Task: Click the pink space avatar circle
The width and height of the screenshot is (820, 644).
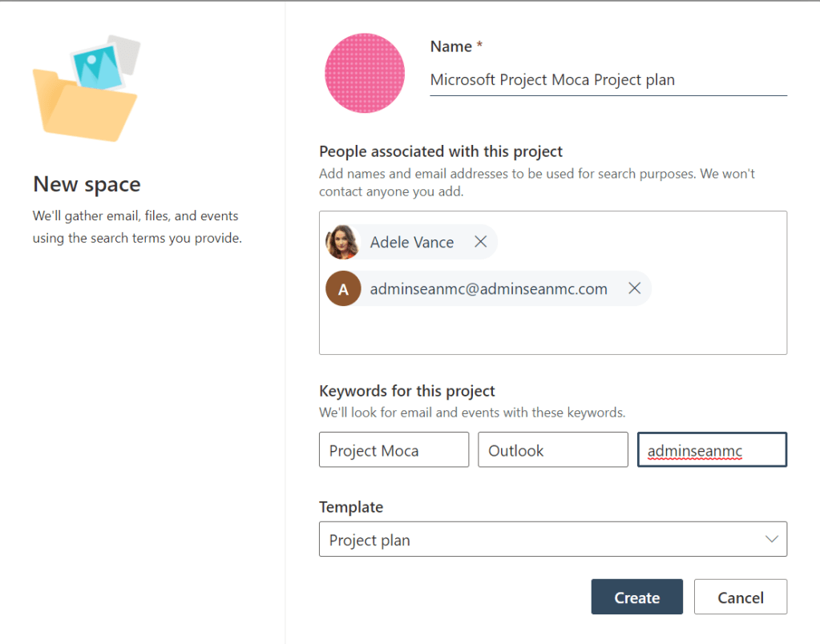Action: pyautogui.click(x=365, y=73)
